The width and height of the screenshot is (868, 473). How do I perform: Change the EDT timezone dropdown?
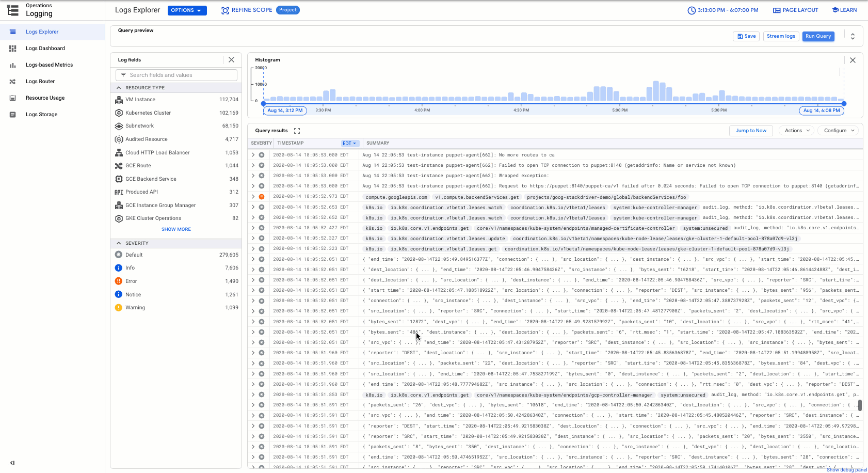click(x=349, y=144)
